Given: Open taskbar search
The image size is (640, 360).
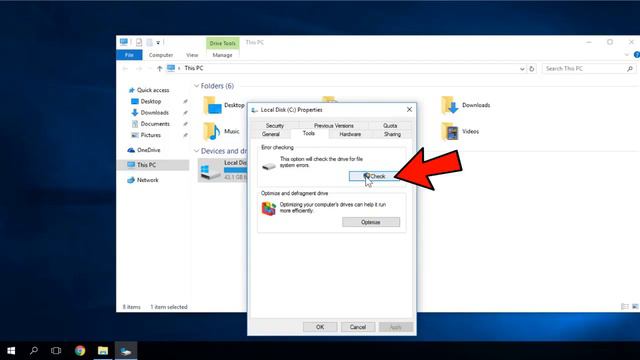Looking at the screenshot, I should (x=34, y=351).
